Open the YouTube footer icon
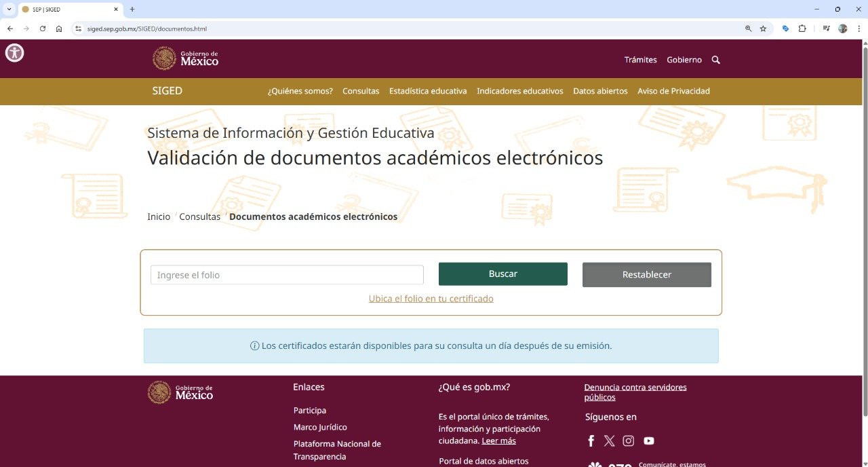The height and width of the screenshot is (467, 868). pos(649,441)
